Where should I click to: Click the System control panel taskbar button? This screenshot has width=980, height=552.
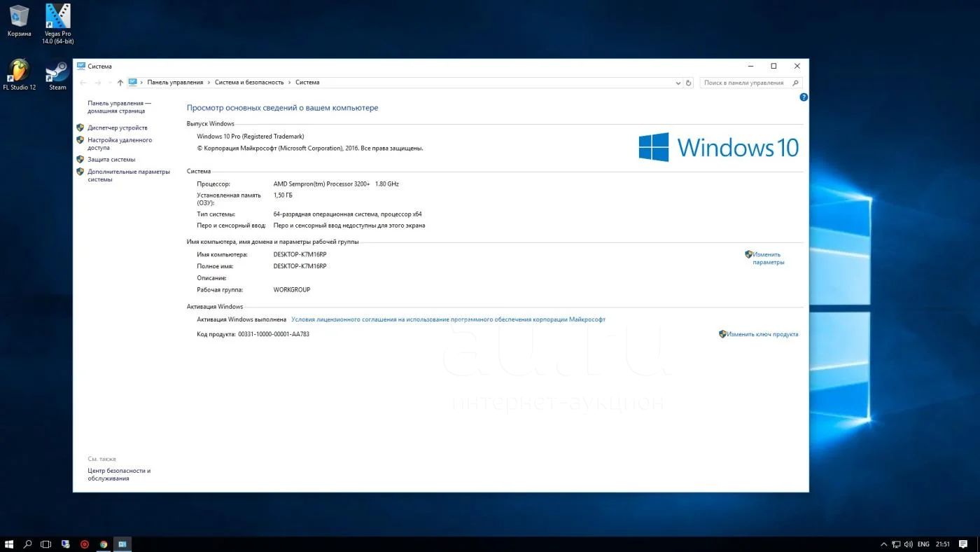coord(122,544)
